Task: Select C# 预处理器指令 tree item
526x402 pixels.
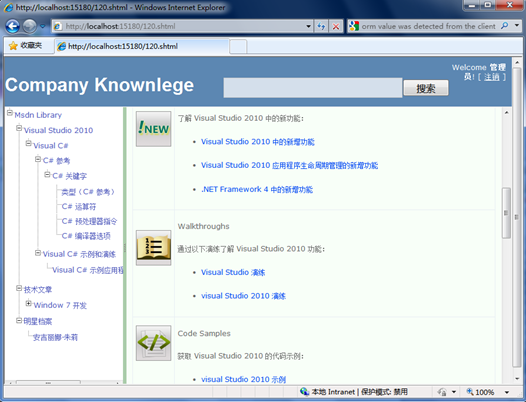Action: (x=90, y=221)
